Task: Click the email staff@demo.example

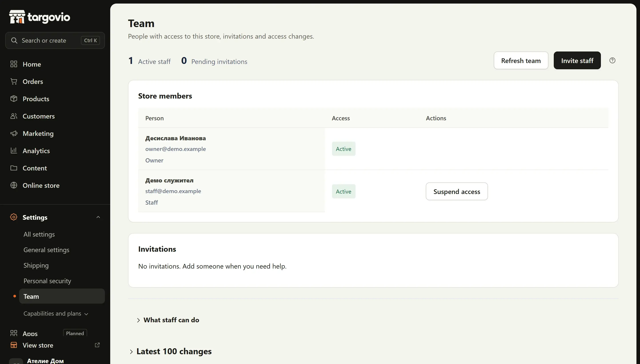Action: coord(173,191)
